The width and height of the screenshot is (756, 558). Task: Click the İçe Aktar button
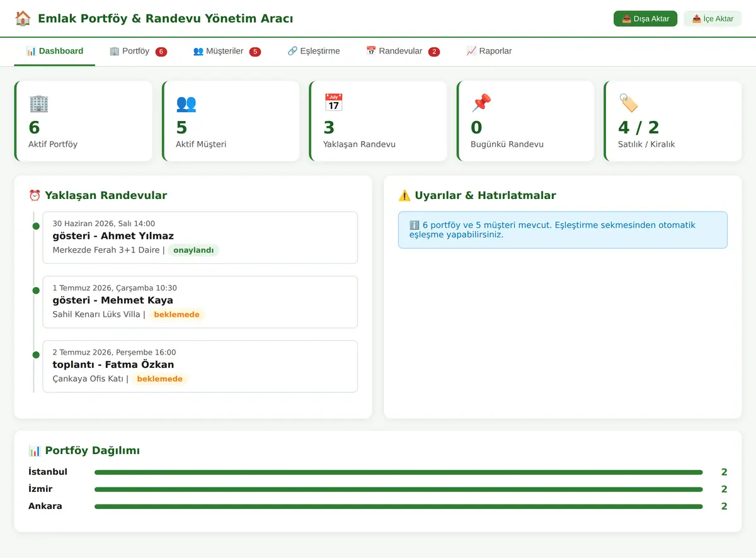[713, 19]
